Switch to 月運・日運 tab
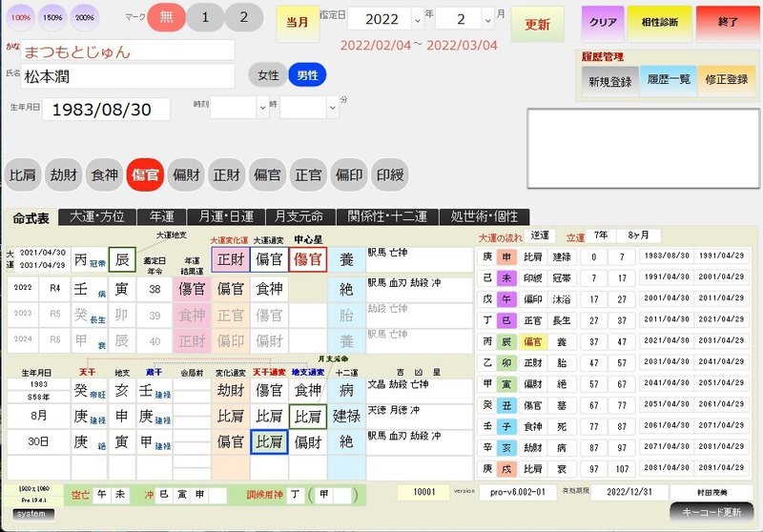Image resolution: width=763 pixels, height=532 pixels. point(226,216)
